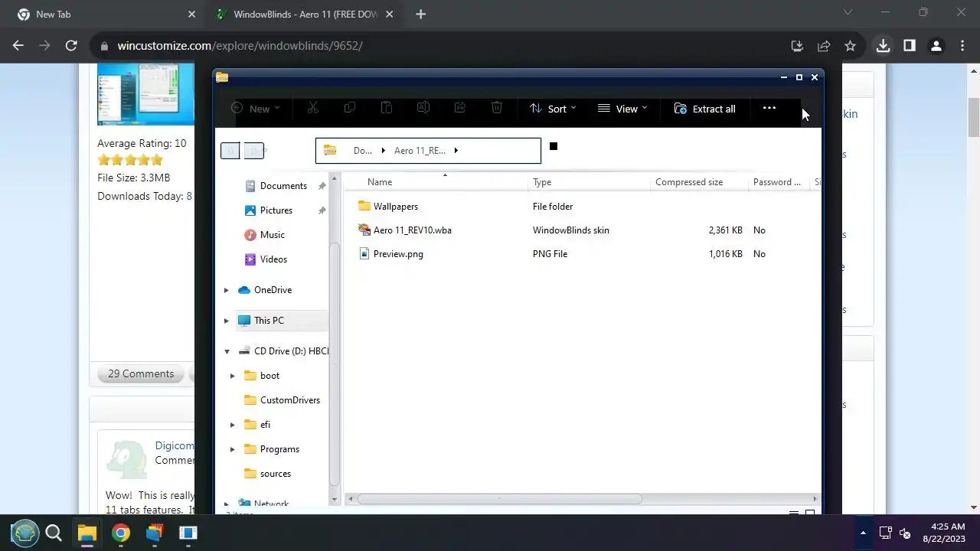Toggle the Chrome side panel icon
980x551 pixels.
point(910,46)
